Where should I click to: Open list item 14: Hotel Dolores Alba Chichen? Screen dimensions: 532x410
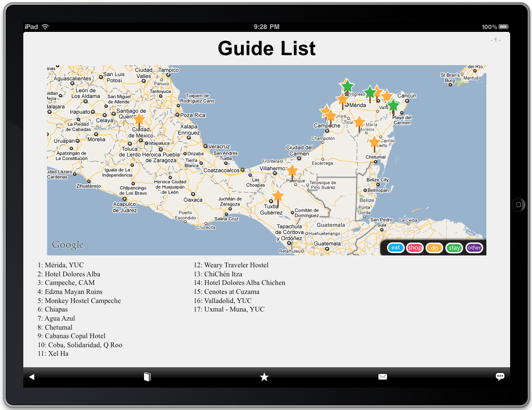[x=240, y=283]
